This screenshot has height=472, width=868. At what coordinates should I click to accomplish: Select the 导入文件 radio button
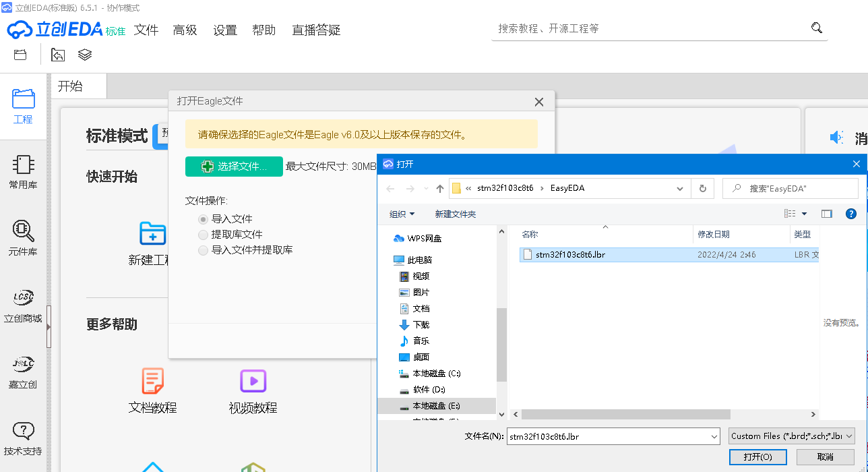tap(203, 219)
